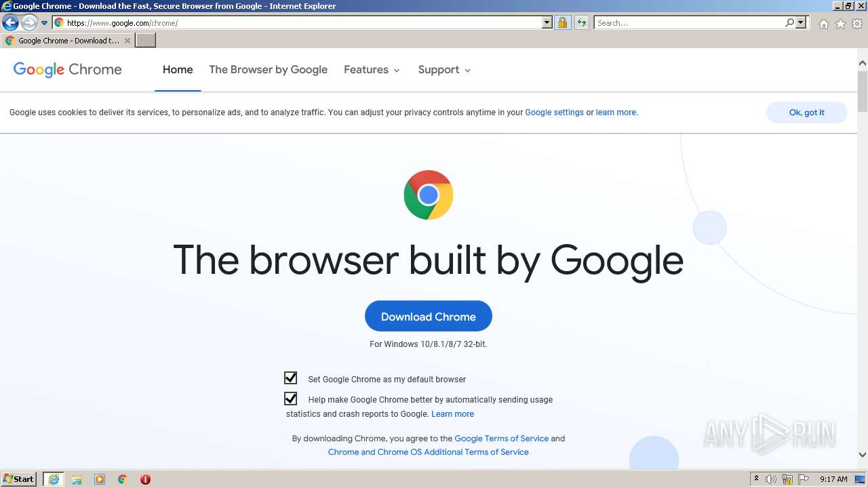Click the large Chrome logo image
Viewport: 868px width, 488px height.
point(429,195)
